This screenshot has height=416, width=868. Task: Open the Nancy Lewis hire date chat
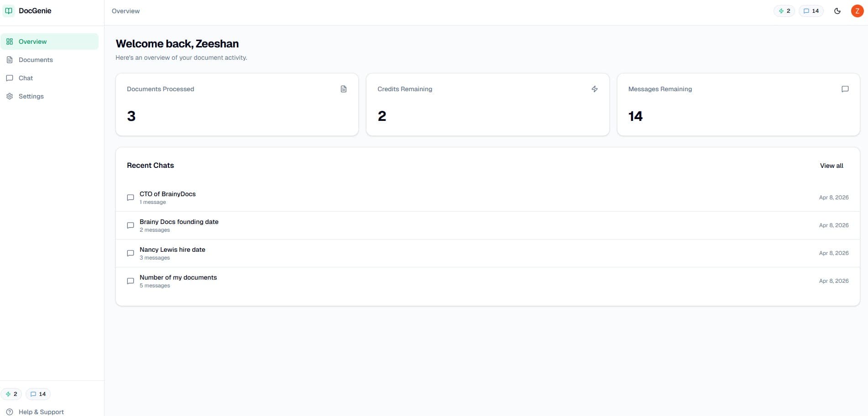(488, 253)
